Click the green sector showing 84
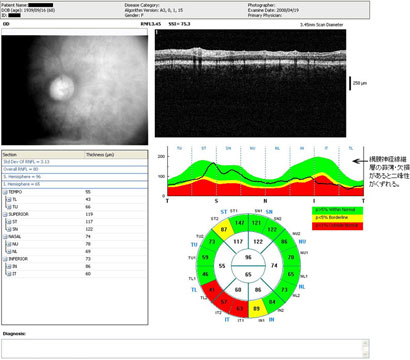Screen dimensions: 410x360 (x=272, y=302)
